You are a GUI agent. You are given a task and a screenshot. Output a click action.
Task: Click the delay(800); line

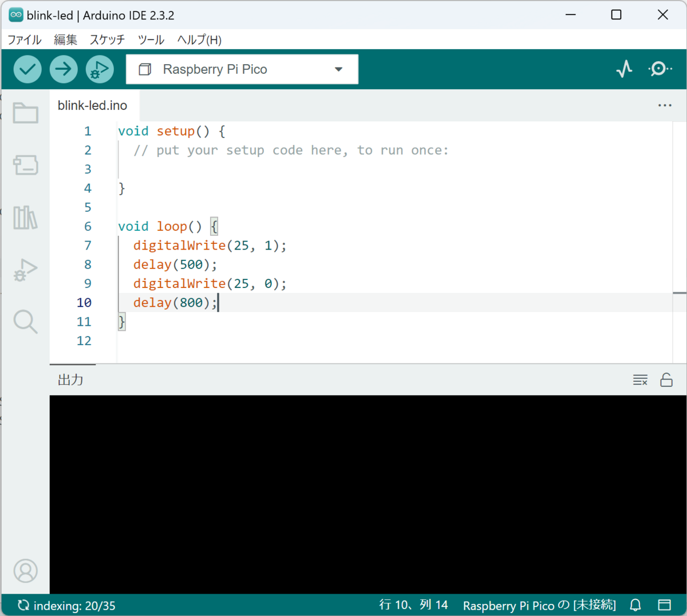coord(175,302)
